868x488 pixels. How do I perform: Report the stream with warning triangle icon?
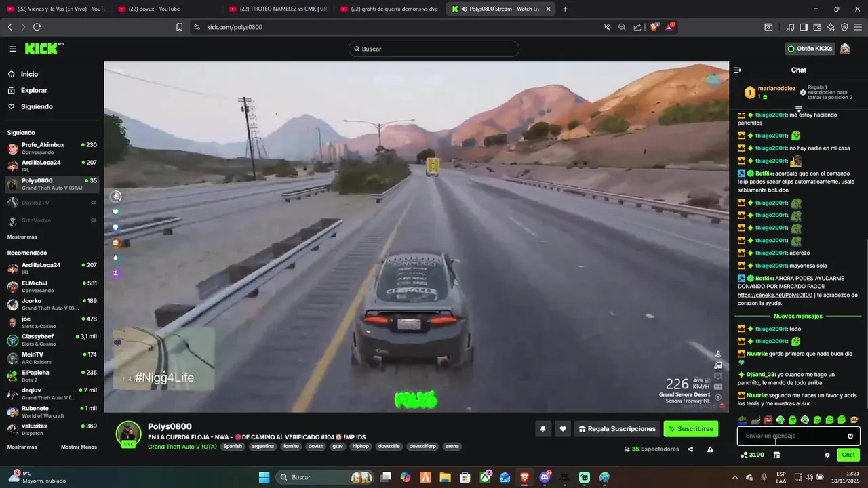(x=710, y=449)
